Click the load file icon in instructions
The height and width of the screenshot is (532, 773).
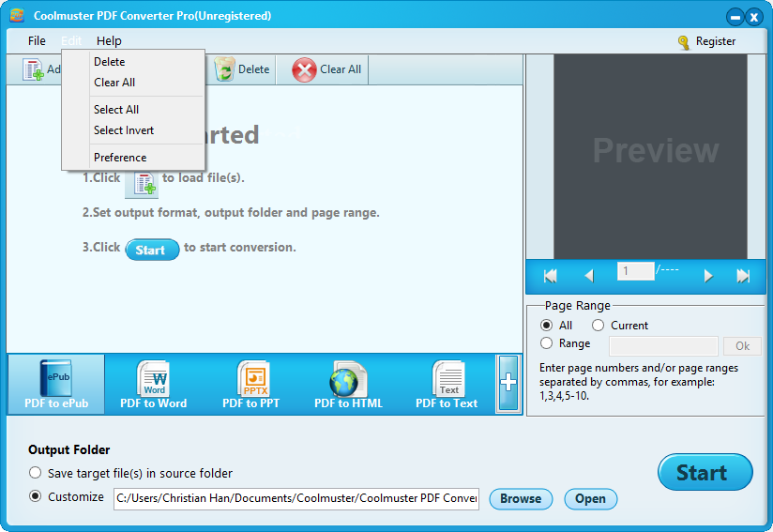coord(142,183)
